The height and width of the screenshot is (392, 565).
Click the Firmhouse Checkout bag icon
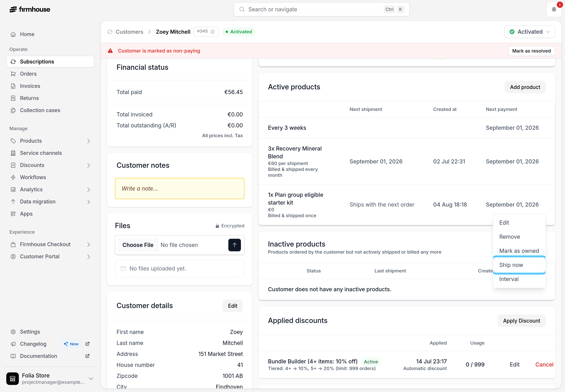pyautogui.click(x=13, y=244)
